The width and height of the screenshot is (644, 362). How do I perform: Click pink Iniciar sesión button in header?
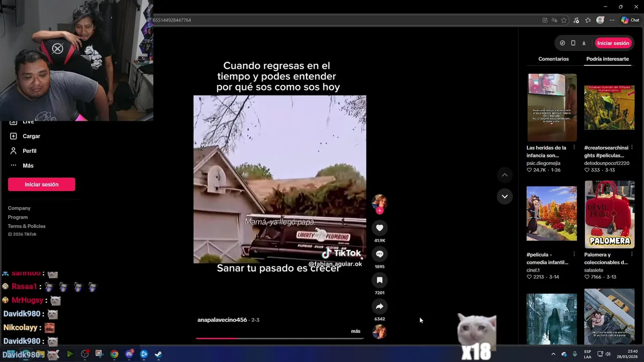pos(613,43)
